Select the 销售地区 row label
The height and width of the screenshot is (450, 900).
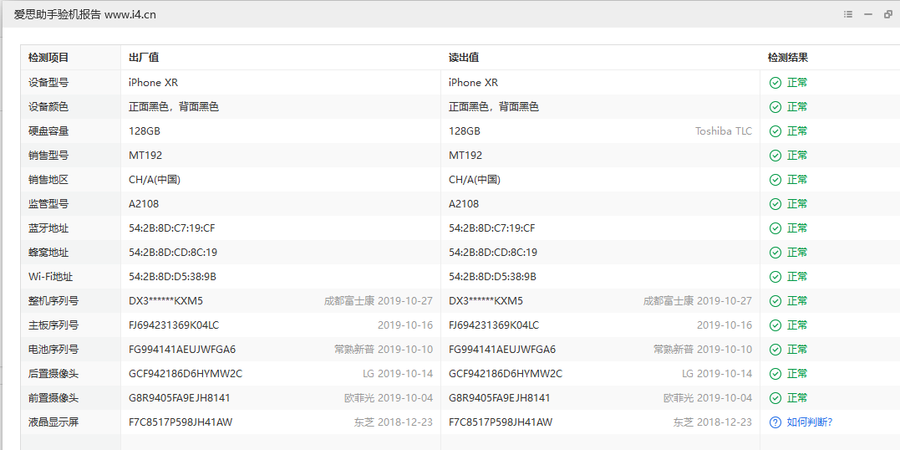point(49,180)
